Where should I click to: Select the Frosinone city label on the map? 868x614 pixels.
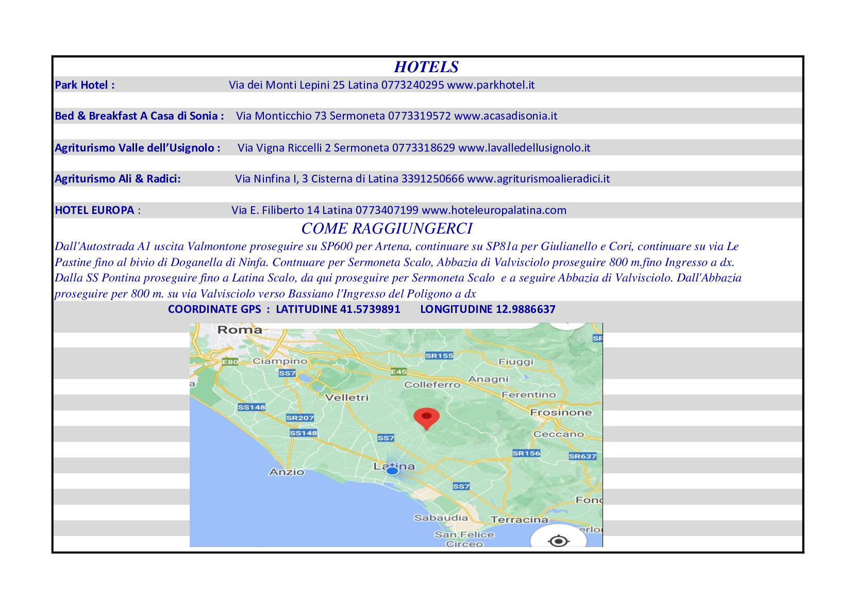561,412
